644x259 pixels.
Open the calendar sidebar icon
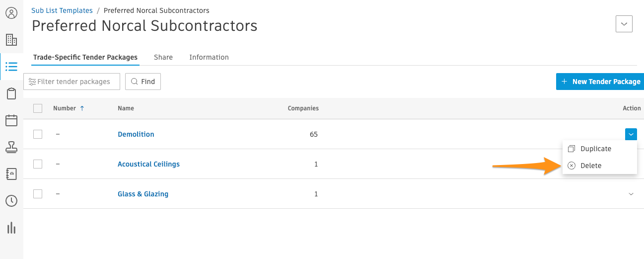point(11,120)
